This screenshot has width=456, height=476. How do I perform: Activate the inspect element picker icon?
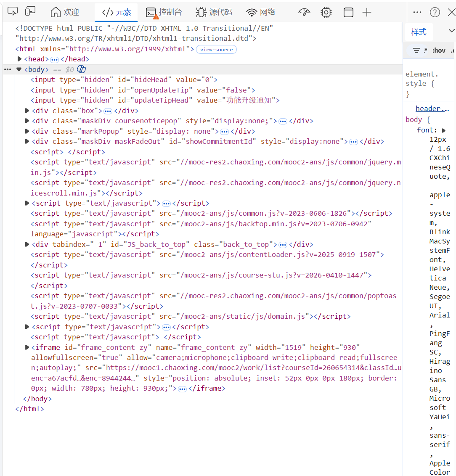click(x=13, y=11)
